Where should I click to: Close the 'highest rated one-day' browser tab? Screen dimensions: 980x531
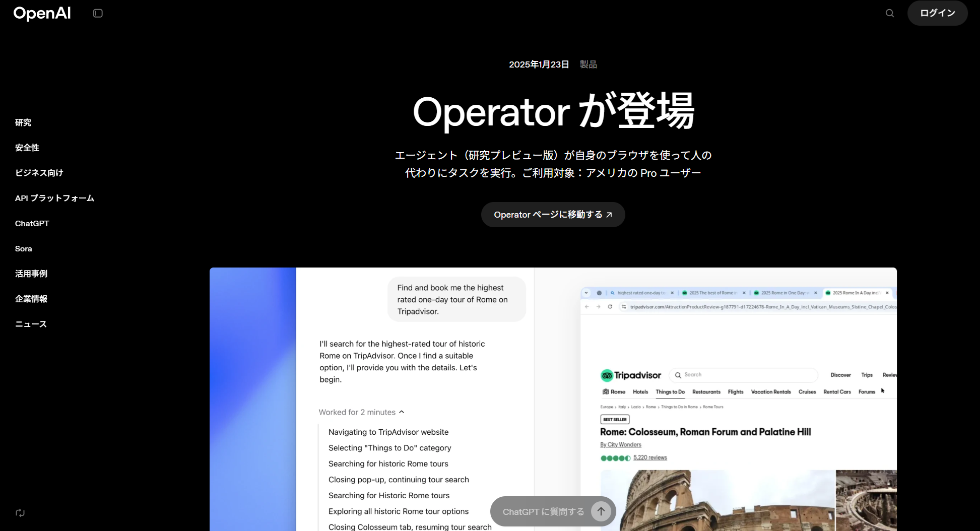point(672,293)
